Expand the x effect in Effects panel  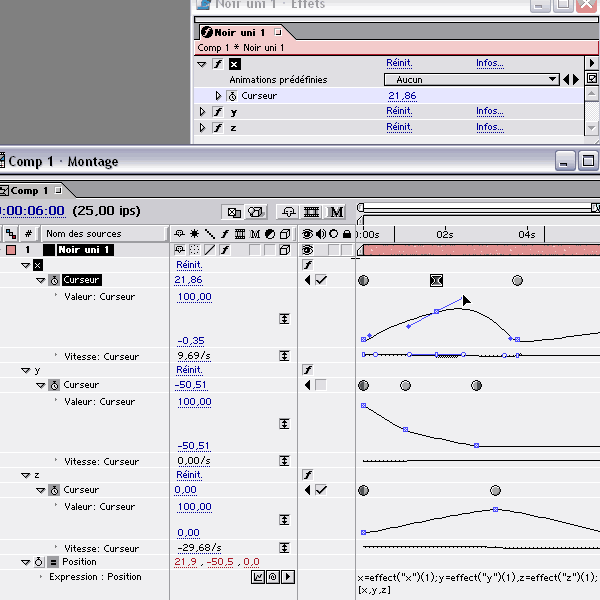(x=202, y=64)
